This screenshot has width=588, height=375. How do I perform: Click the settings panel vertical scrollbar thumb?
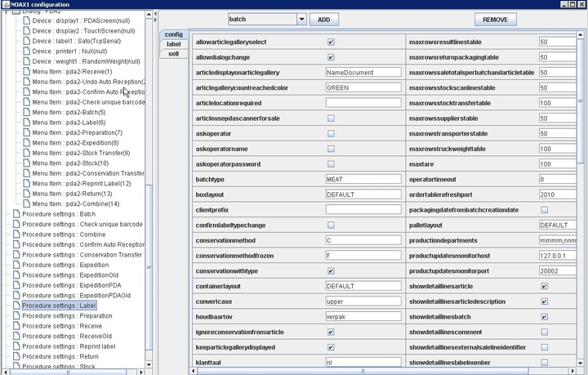(x=580, y=101)
